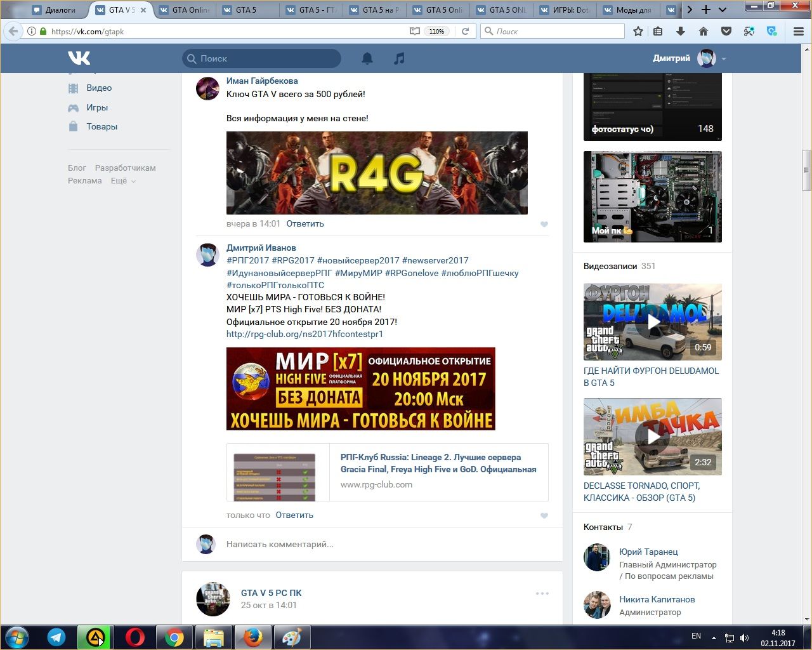
Task: Open the R4G banner image
Action: pos(377,173)
